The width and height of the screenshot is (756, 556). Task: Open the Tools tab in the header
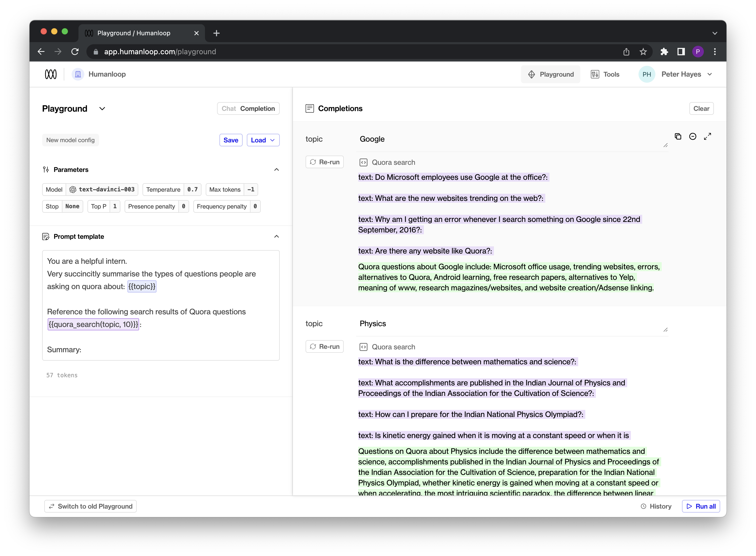click(x=605, y=75)
